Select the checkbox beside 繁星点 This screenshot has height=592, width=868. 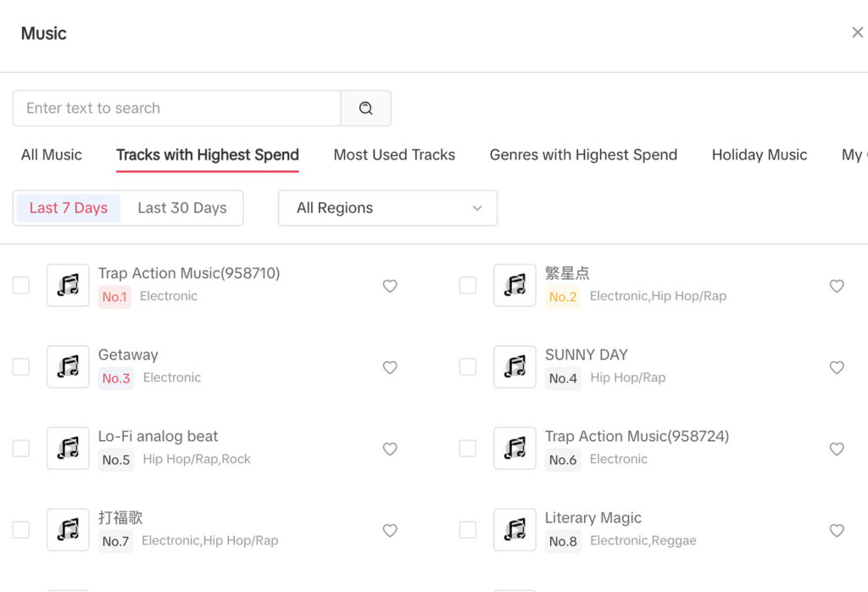tap(467, 286)
